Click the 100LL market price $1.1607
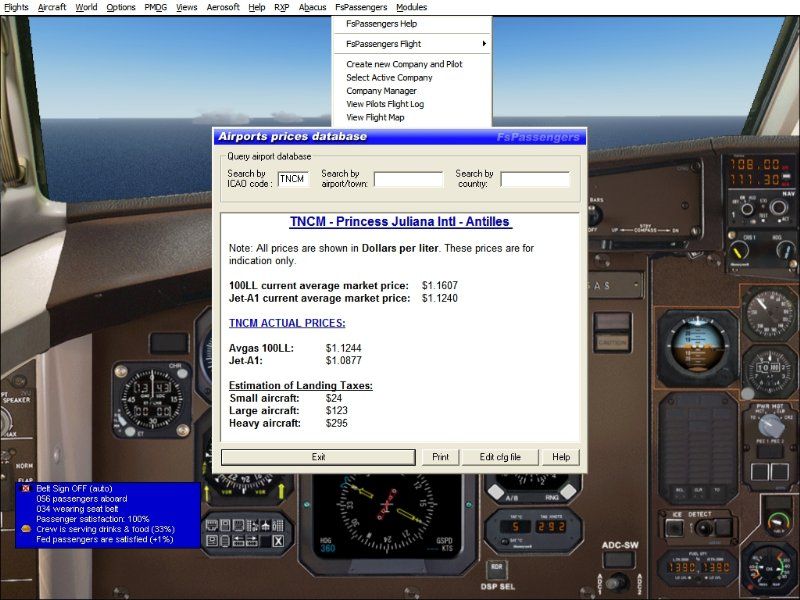Screen dimensions: 800x600 440,286
